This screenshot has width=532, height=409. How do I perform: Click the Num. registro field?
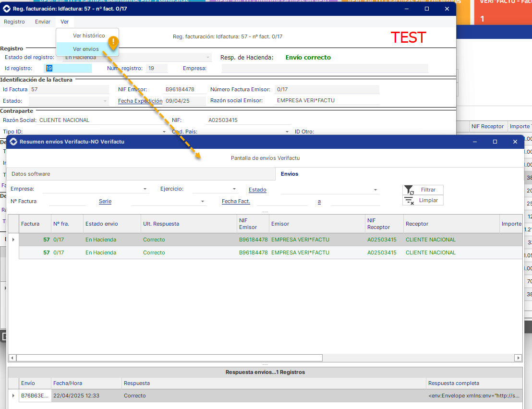click(x=157, y=69)
